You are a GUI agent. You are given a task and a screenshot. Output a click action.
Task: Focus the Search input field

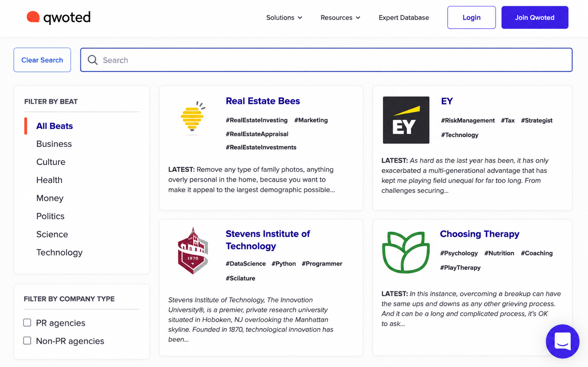326,60
